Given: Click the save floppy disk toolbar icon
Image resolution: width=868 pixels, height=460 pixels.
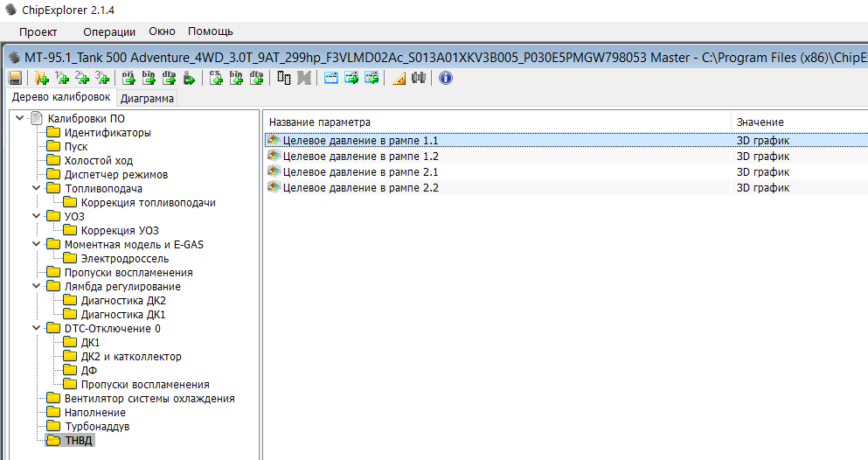Looking at the screenshot, I should (x=15, y=78).
